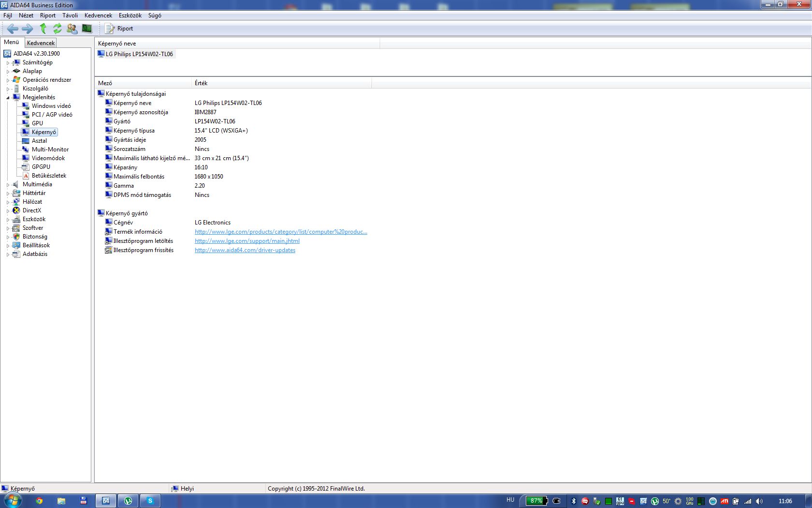Image resolution: width=812 pixels, height=508 pixels.
Task: Open the Fájl menu
Action: point(8,15)
